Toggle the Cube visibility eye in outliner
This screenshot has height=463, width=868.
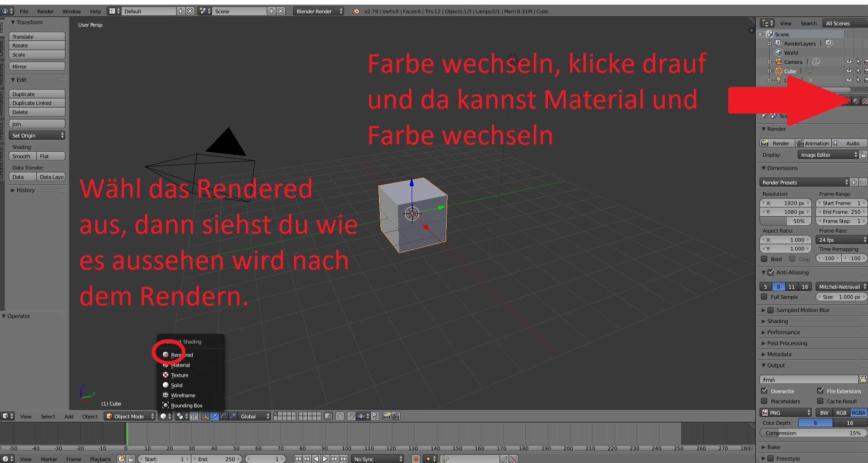click(x=849, y=71)
